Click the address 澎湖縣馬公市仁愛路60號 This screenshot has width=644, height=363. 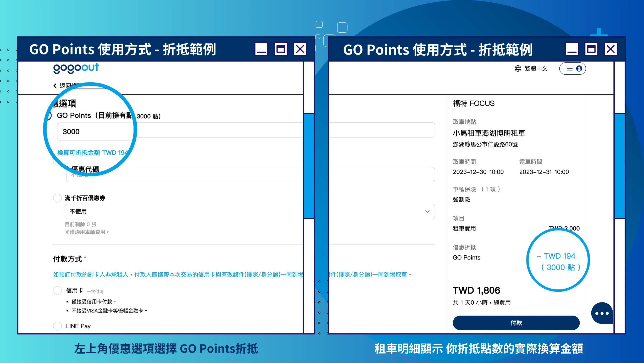pyautogui.click(x=485, y=144)
